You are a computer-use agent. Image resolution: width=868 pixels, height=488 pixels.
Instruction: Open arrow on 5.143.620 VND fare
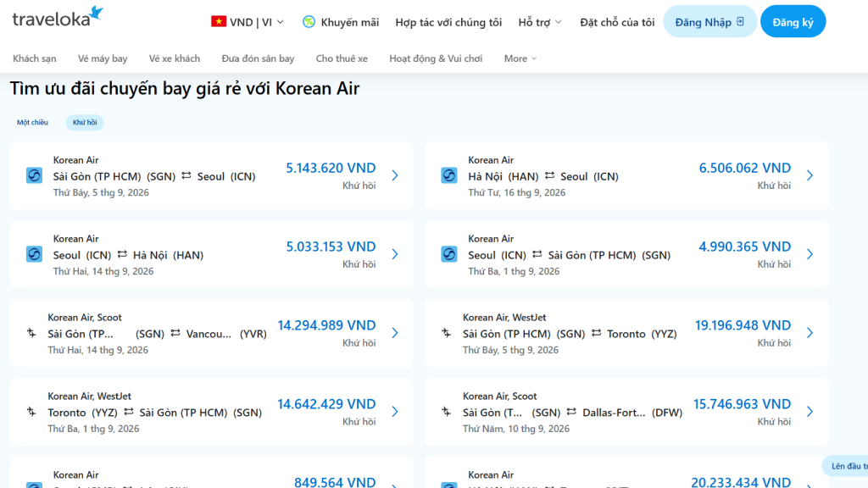pos(395,175)
